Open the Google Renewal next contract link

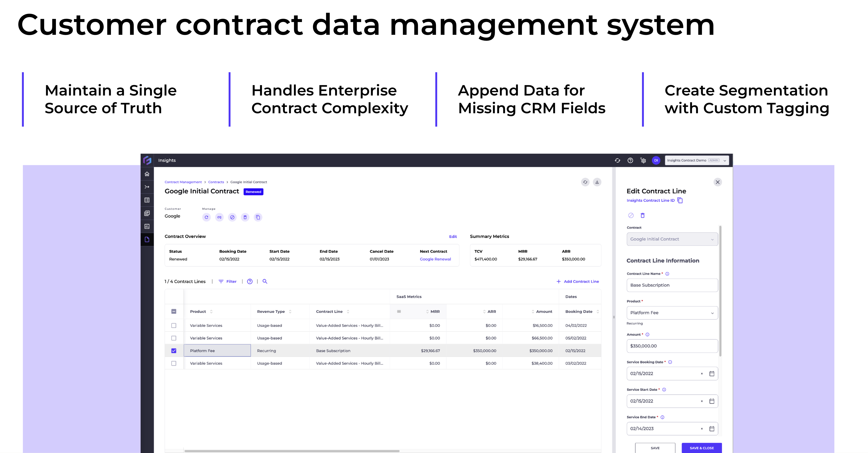[435, 259]
